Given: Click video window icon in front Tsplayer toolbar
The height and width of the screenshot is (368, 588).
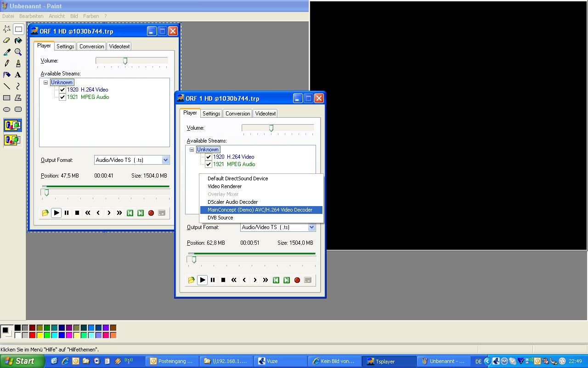Looking at the screenshot, I should pos(308,280).
